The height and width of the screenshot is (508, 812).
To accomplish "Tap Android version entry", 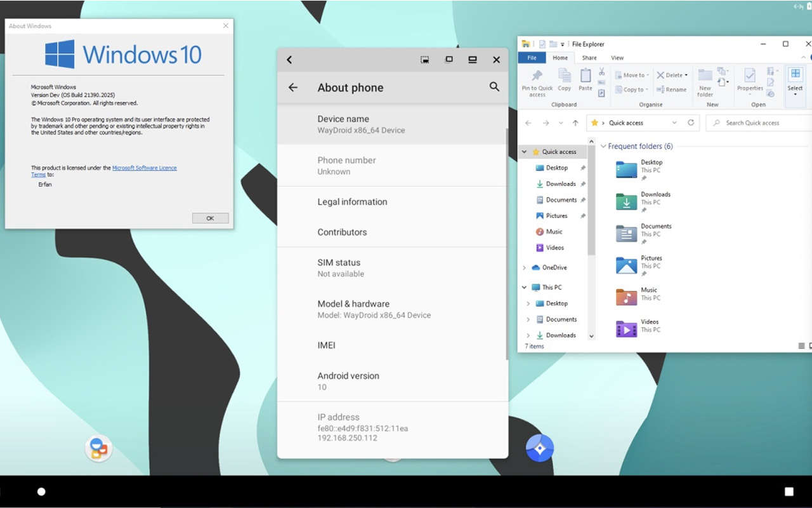I will click(x=392, y=381).
